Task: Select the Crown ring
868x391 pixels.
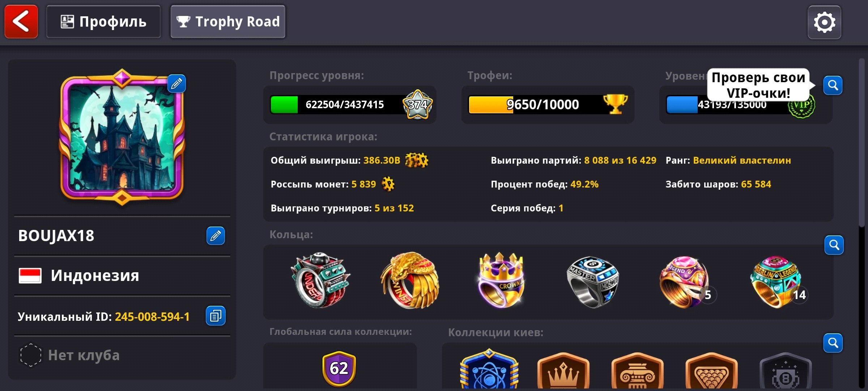Action: click(501, 280)
